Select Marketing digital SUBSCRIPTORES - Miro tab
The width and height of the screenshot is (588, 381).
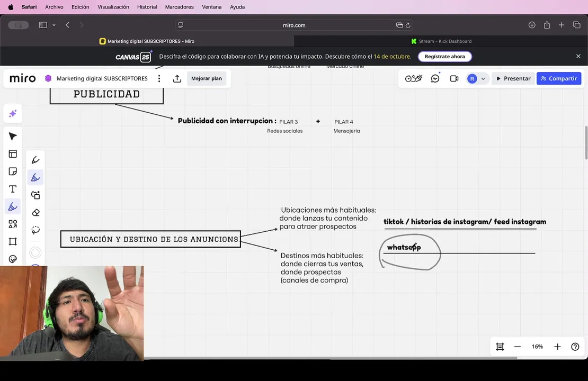click(x=147, y=41)
